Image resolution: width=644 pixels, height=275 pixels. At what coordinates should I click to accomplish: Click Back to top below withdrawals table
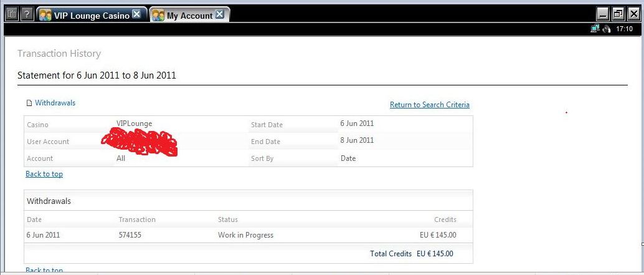[44, 271]
